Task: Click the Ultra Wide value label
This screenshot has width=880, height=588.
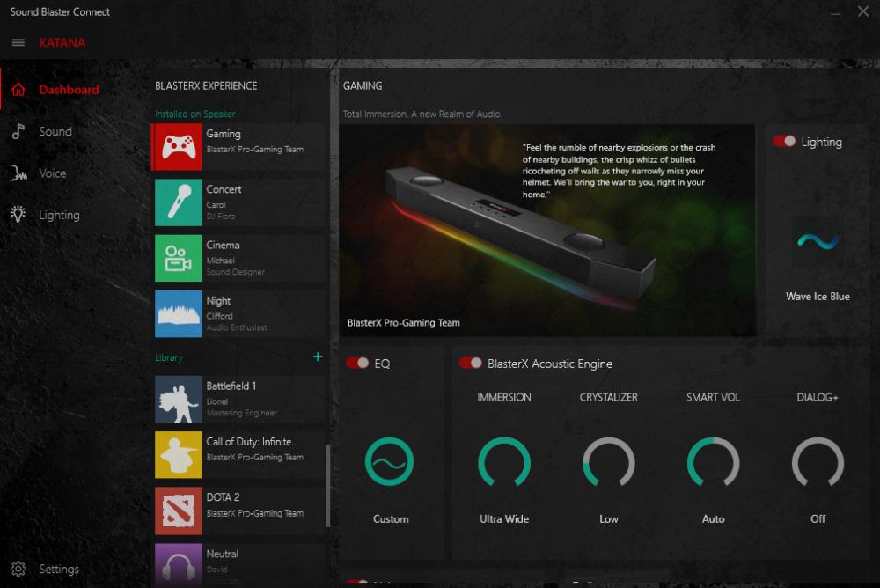Action: click(x=504, y=519)
